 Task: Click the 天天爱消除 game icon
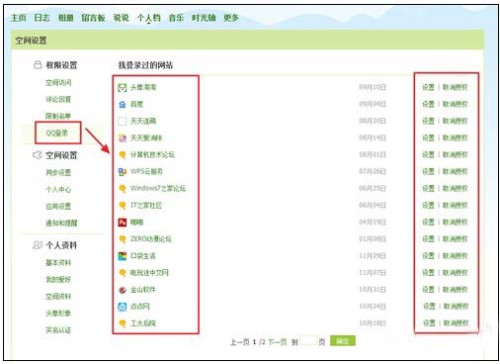click(122, 138)
